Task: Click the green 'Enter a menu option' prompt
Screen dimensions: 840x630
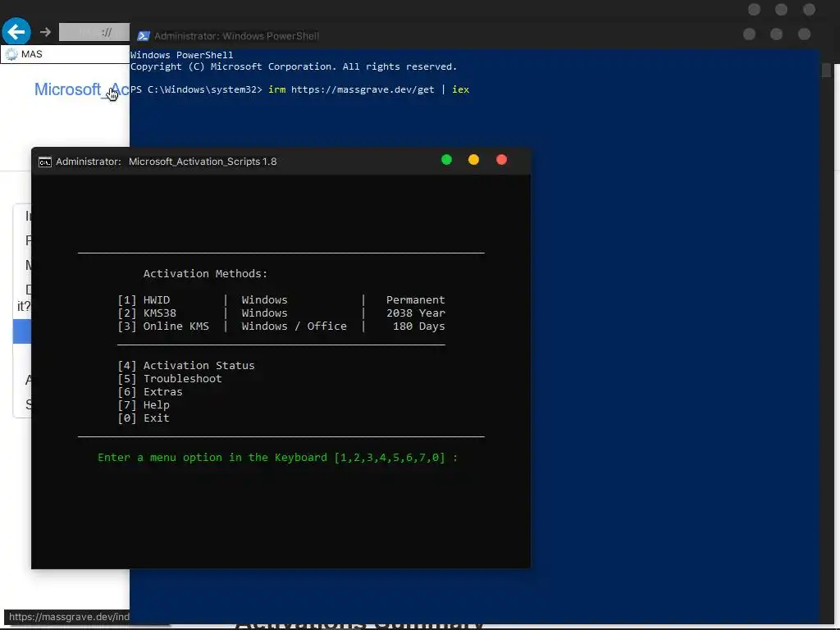Action: pos(277,458)
